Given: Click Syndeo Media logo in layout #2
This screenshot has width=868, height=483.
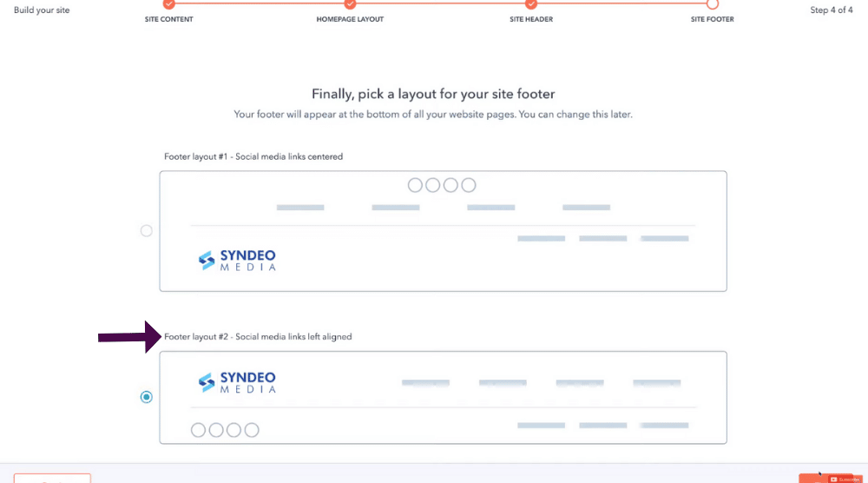Looking at the screenshot, I should tap(237, 382).
